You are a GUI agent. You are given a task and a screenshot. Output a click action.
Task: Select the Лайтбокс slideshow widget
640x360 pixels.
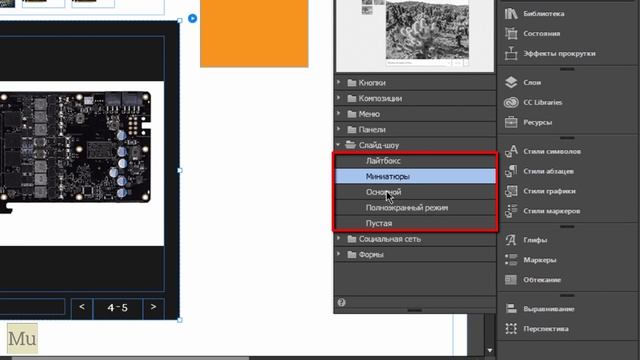pos(416,161)
